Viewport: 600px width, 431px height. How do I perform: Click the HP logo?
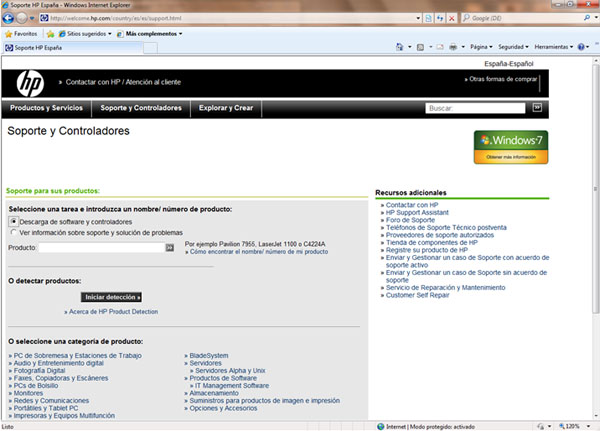click(30, 83)
